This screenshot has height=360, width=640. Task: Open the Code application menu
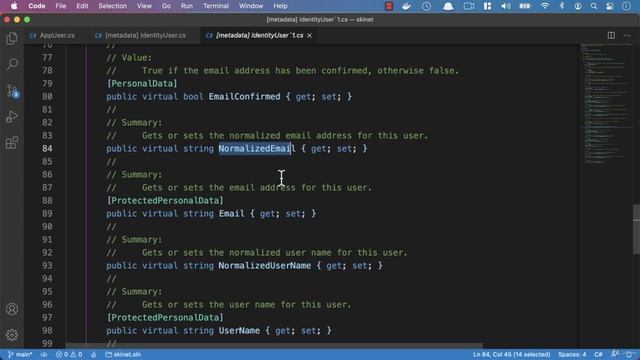37,6
